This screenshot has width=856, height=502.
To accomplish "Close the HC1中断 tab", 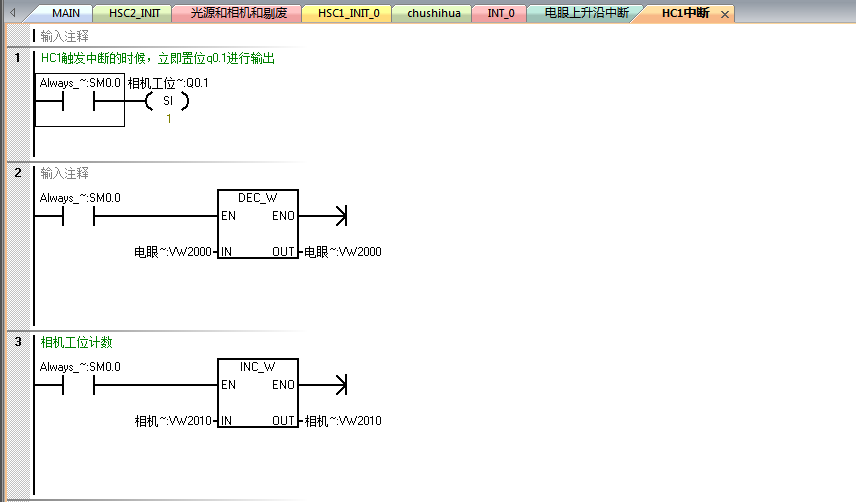I will coord(725,15).
